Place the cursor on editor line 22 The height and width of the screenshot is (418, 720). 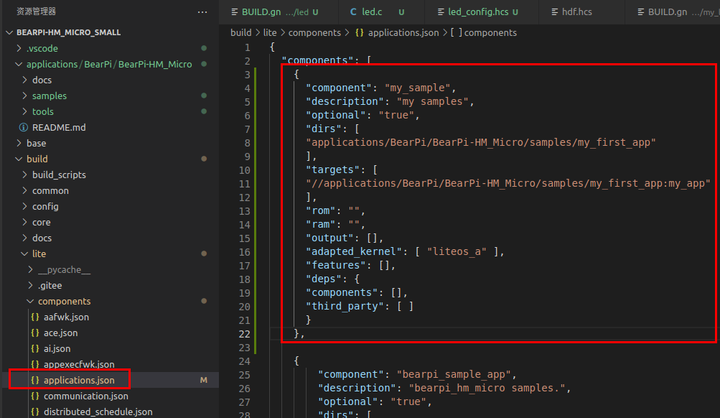tap(459, 334)
